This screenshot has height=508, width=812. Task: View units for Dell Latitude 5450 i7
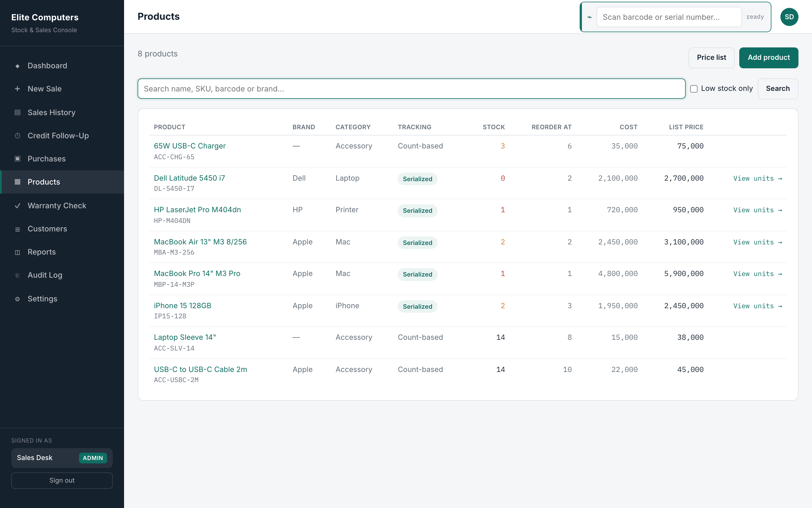click(x=758, y=178)
